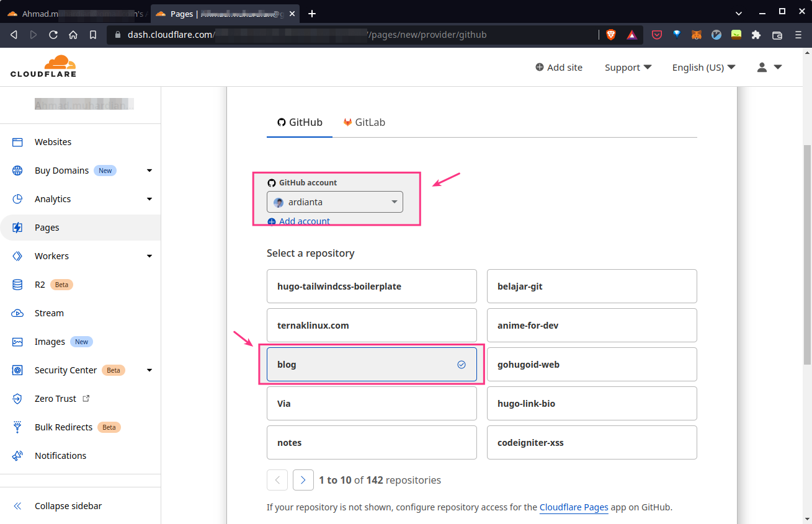Open the account profile icon
Image resolution: width=812 pixels, height=524 pixels.
pyautogui.click(x=761, y=67)
